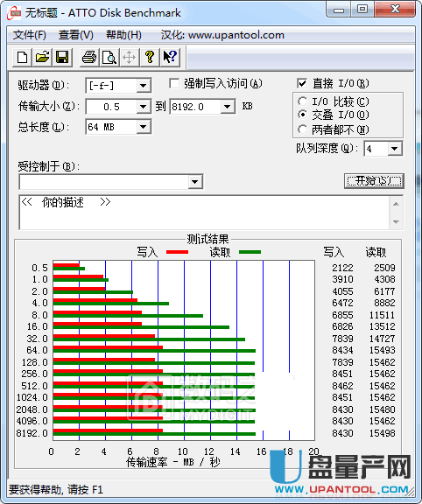
Task: Click the ATTO application title bar icon
Action: click(14, 13)
